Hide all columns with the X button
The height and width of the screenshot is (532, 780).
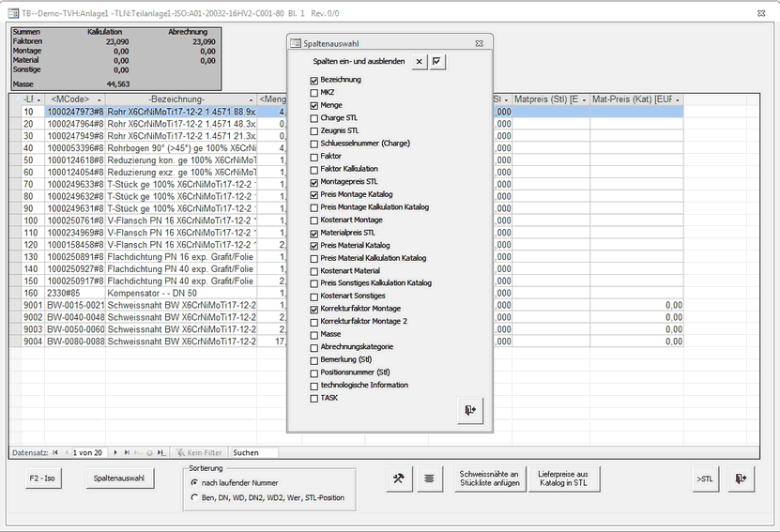(420, 62)
